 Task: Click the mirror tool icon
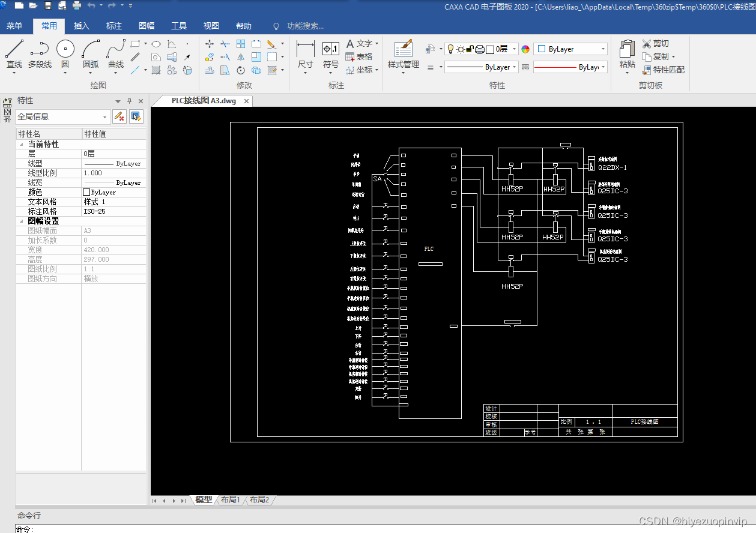(241, 57)
